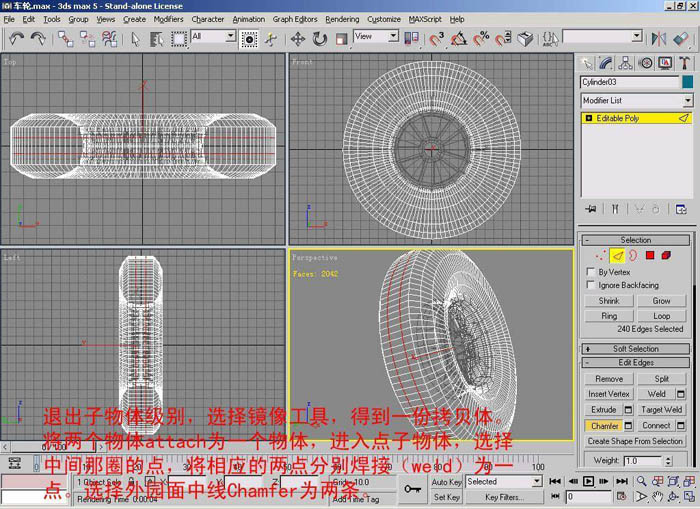This screenshot has width=700, height=509.
Task: Click the Redo arrow icon
Action: [38, 39]
